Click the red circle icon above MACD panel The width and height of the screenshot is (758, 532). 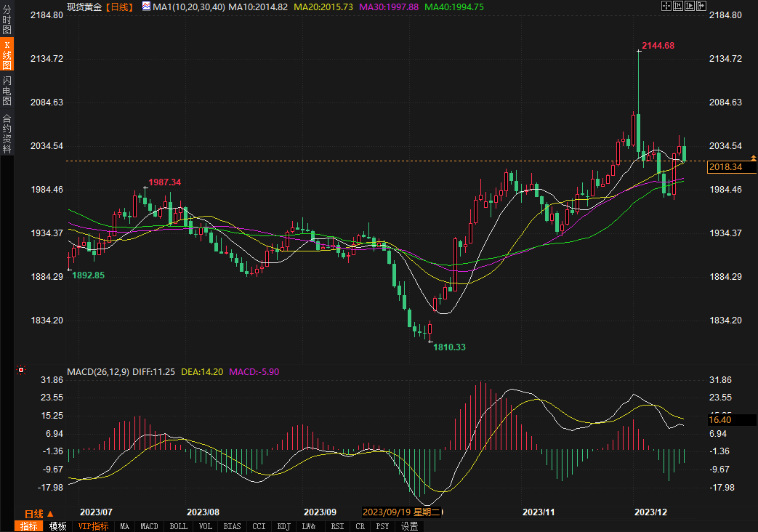(21, 370)
